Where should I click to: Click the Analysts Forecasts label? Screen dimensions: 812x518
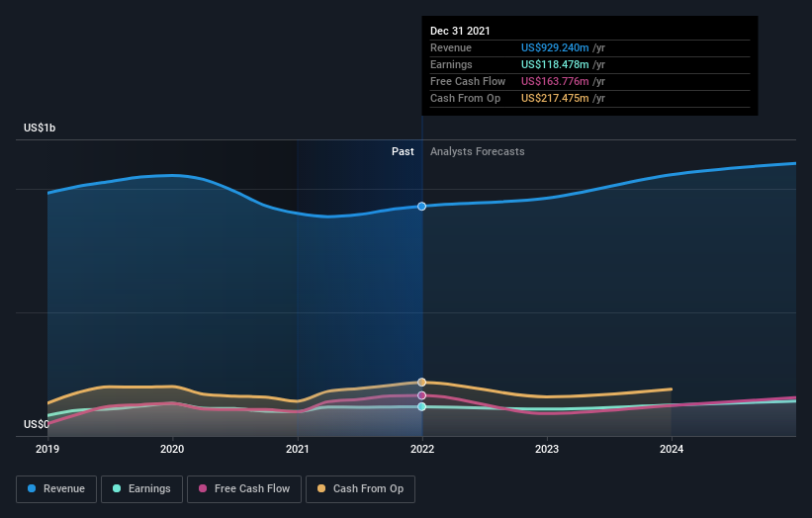coord(478,151)
